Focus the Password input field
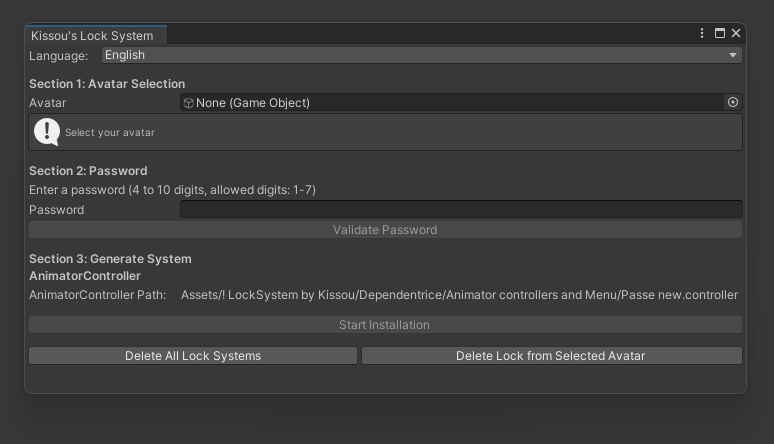Image resolution: width=774 pixels, height=444 pixels. [x=461, y=209]
